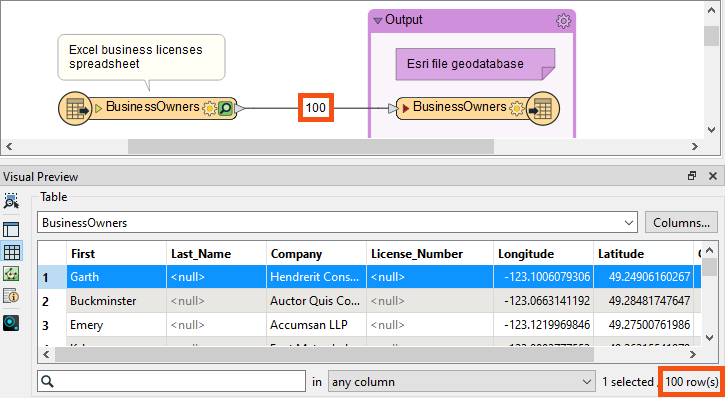Screen dimensions: 725x398
Task: Click the 'Hendrerit Cons...' company cell
Action: [316, 277]
